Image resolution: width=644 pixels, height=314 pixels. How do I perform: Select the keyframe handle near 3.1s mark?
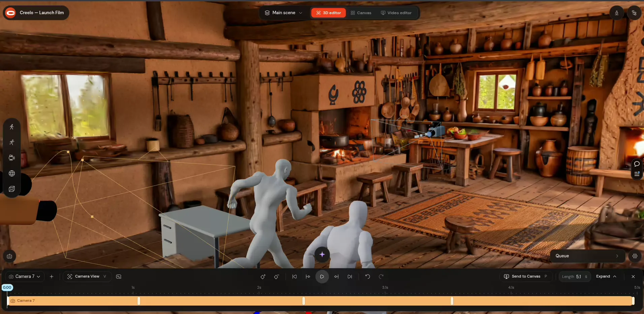tap(452, 301)
